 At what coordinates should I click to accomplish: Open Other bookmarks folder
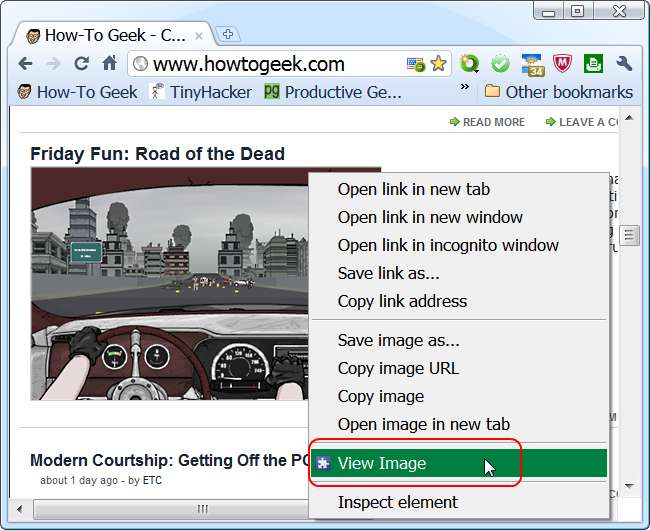click(x=559, y=92)
